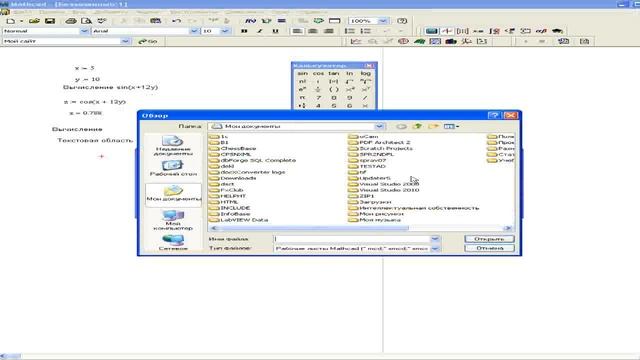Open the Graph math palette
Image resolution: width=640 pixels, height=360 pixels.
[447, 31]
